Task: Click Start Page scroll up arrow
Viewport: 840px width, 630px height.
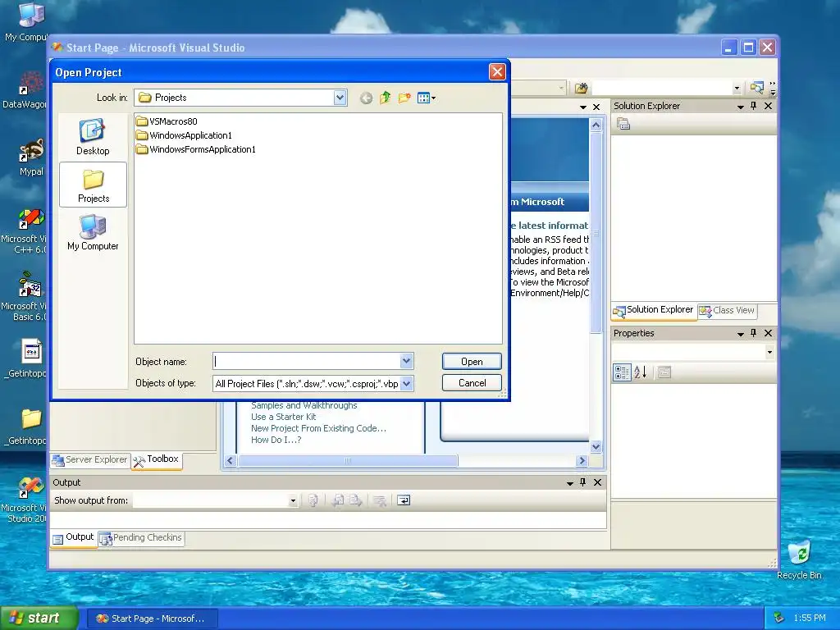Action: (x=596, y=126)
